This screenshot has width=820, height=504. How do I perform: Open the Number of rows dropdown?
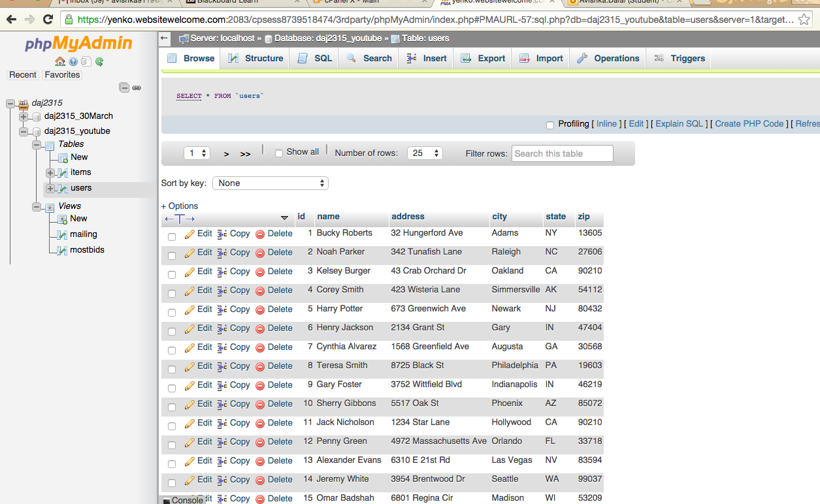click(425, 153)
